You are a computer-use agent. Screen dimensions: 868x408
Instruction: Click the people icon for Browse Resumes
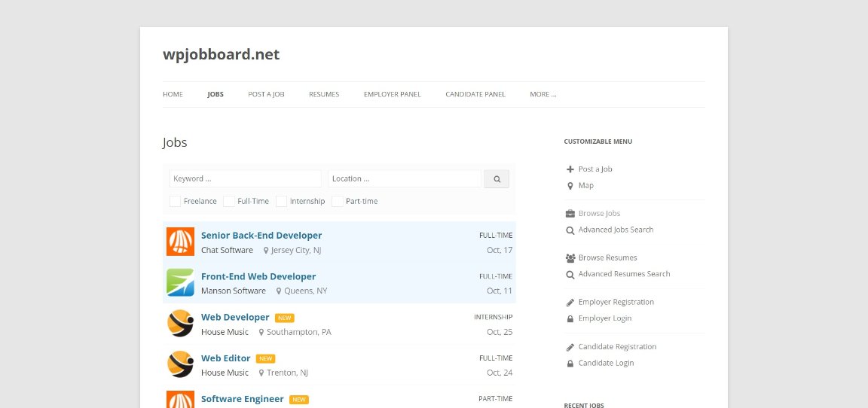(570, 258)
